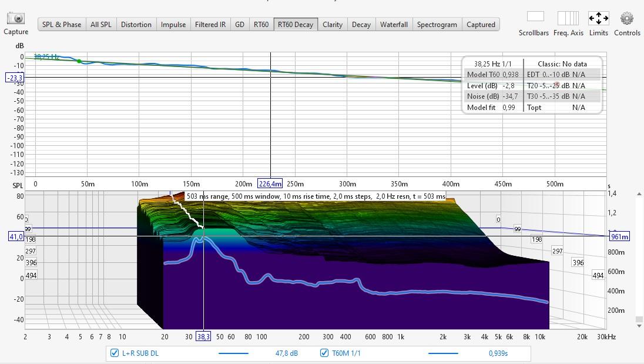Switch to the Waterfall tab
The image size is (644, 364).
click(394, 25)
